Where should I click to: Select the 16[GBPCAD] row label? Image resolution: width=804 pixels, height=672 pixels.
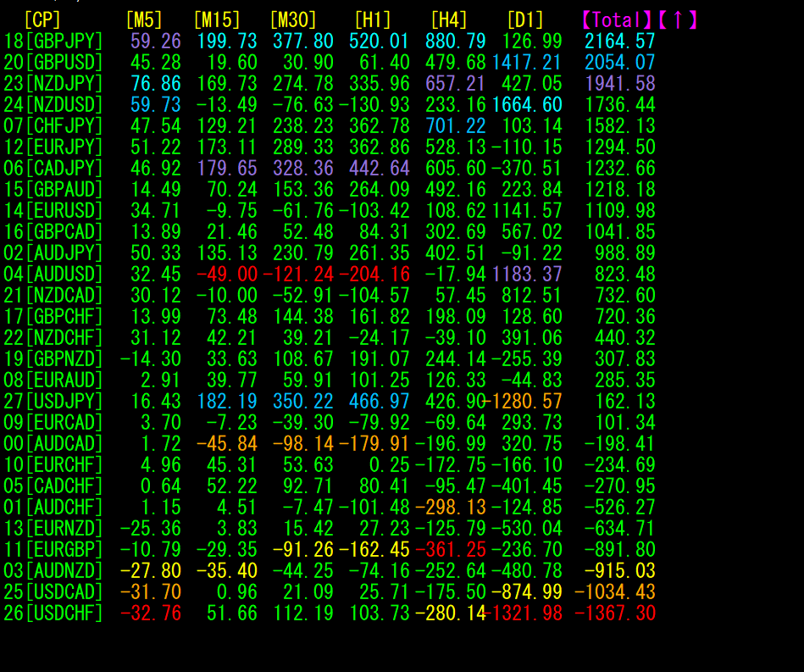pyautogui.click(x=53, y=231)
